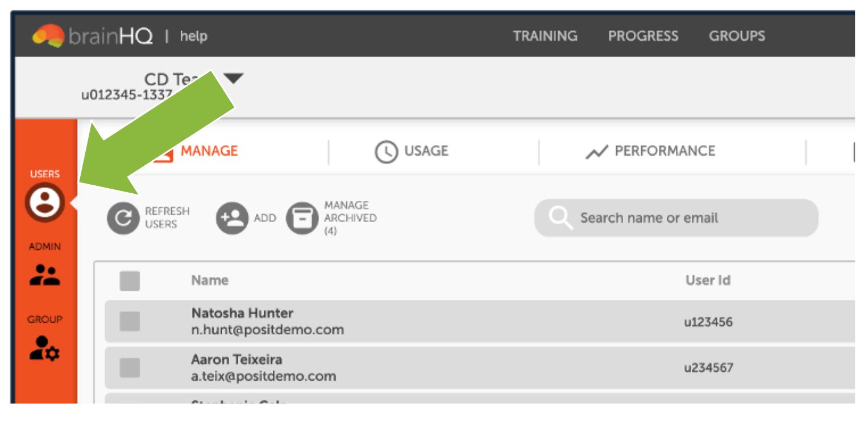868x424 pixels.
Task: Expand the CD Team group dropdown arrow
Action: [233, 78]
